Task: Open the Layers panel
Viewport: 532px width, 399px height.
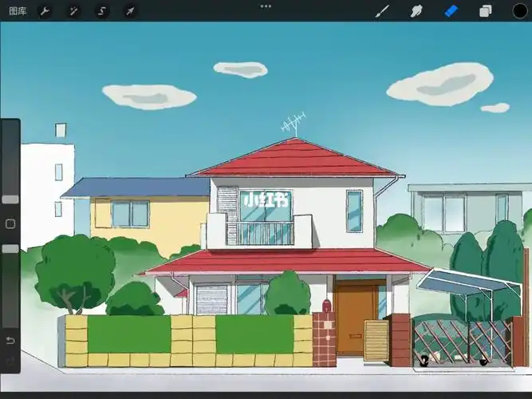Action: click(485, 11)
